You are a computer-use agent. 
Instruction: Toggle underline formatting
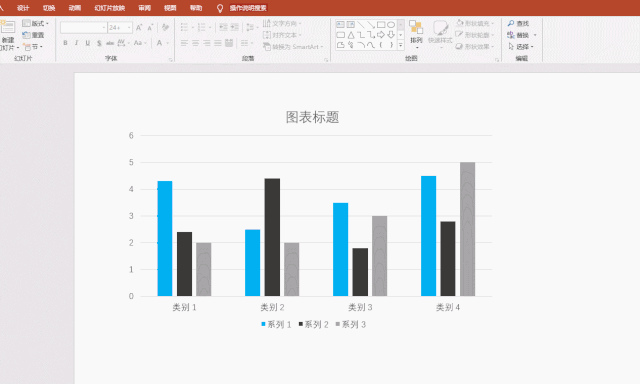pos(87,43)
